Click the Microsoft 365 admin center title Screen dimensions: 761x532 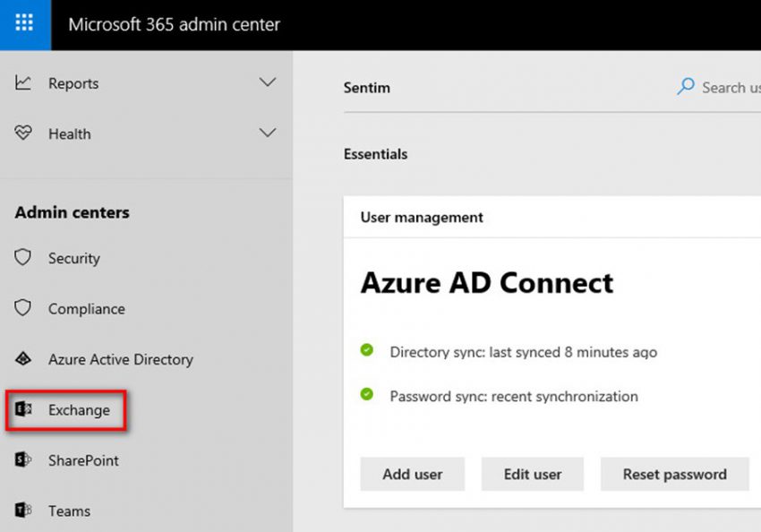point(175,24)
